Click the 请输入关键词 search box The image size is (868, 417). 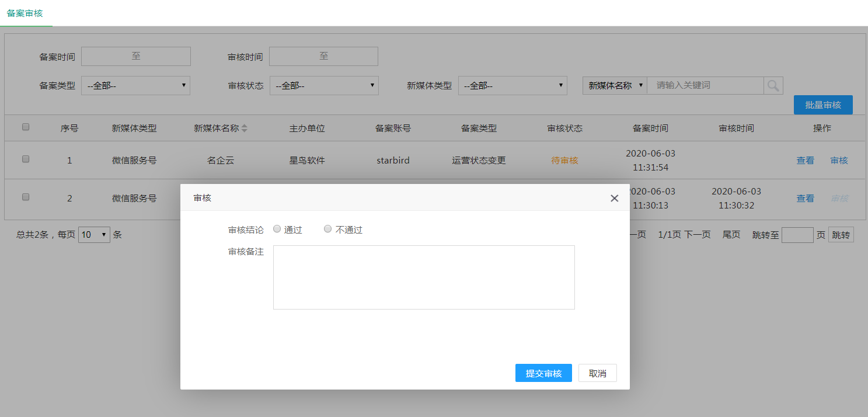coord(705,85)
